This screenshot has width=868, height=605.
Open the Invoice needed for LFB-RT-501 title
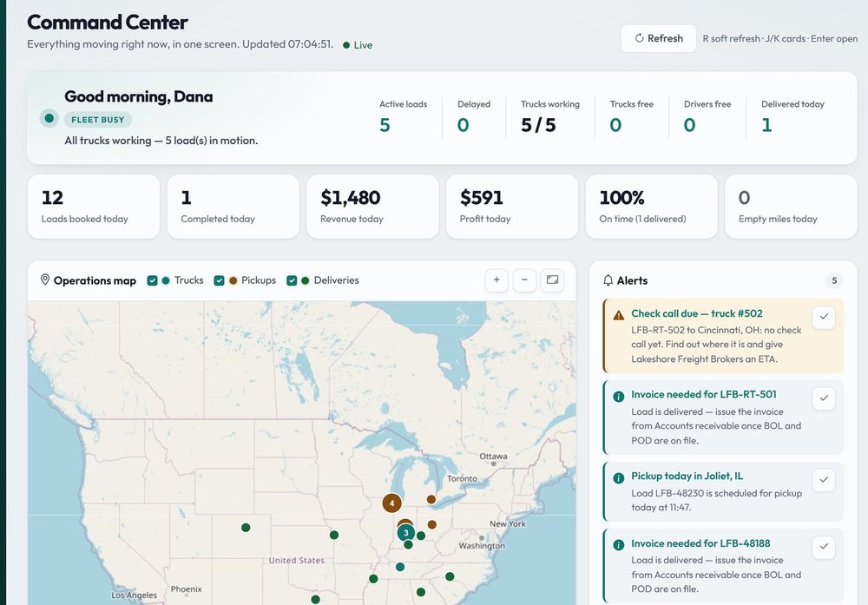coord(704,395)
